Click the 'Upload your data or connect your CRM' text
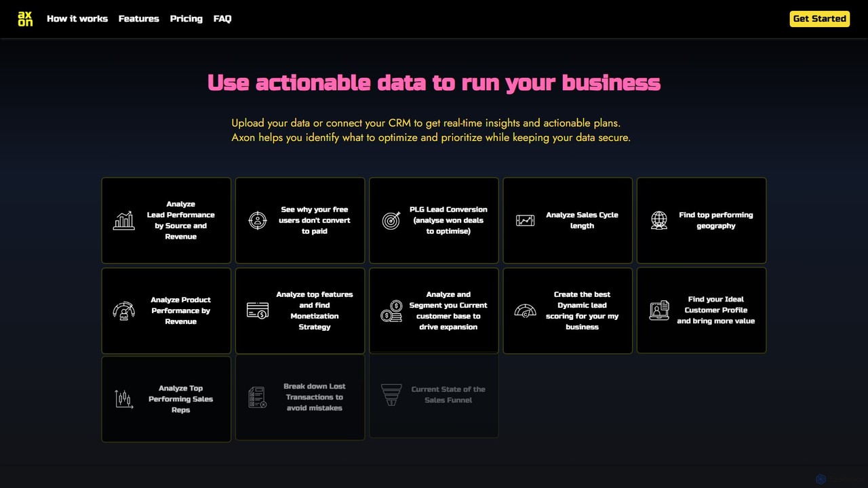Screen dimensions: 868x488 click(431, 130)
